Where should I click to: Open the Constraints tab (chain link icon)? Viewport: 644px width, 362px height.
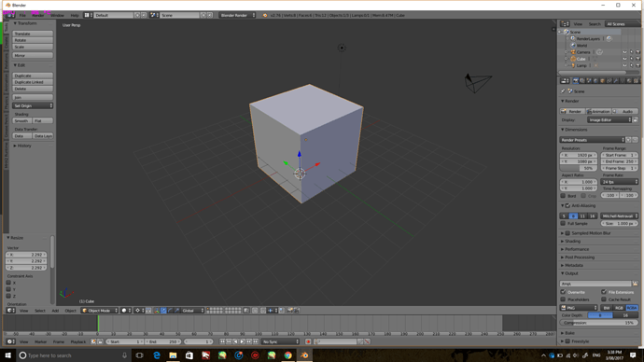click(609, 81)
